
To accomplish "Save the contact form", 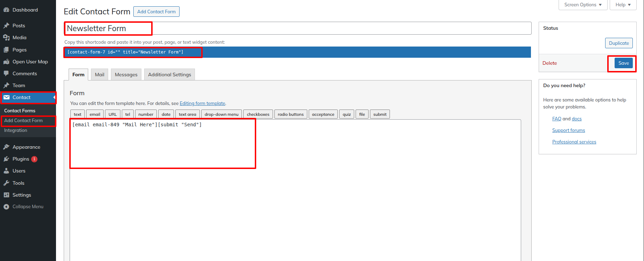I will 623,63.
